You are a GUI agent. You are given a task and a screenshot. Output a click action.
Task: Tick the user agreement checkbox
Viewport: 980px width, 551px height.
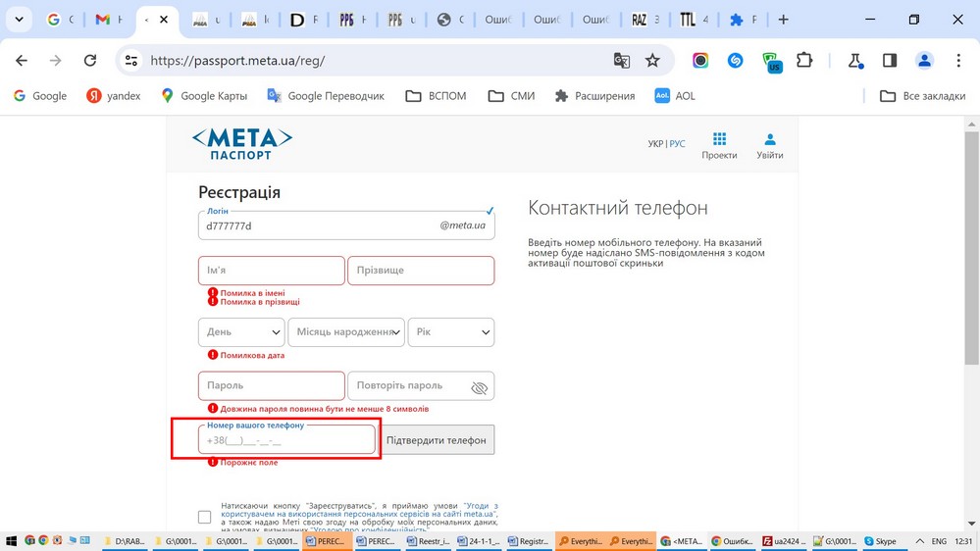tap(204, 517)
